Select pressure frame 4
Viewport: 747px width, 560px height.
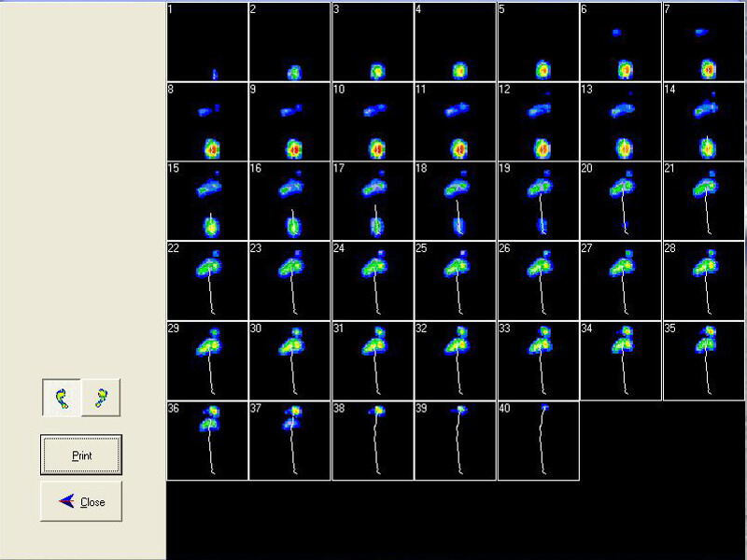pos(455,41)
